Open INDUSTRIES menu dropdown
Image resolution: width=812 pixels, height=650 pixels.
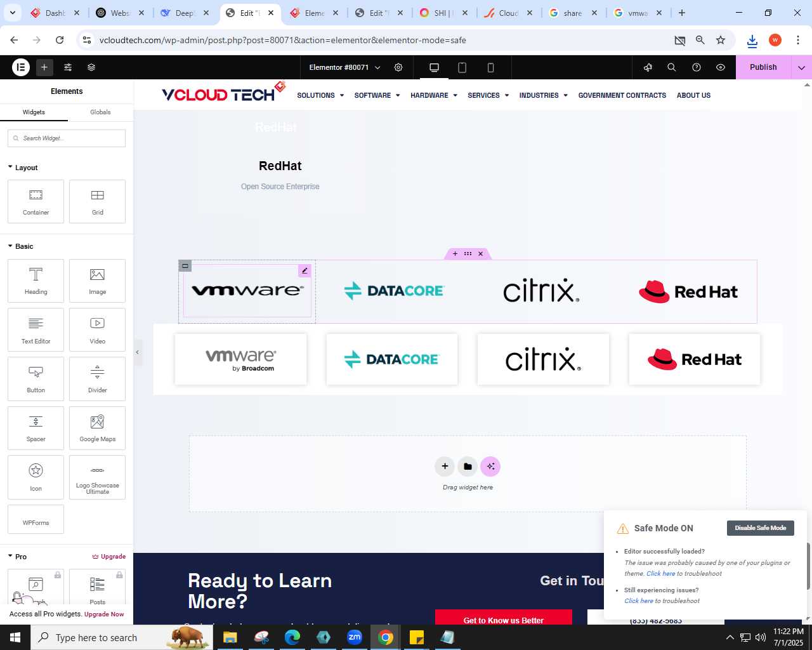click(543, 95)
